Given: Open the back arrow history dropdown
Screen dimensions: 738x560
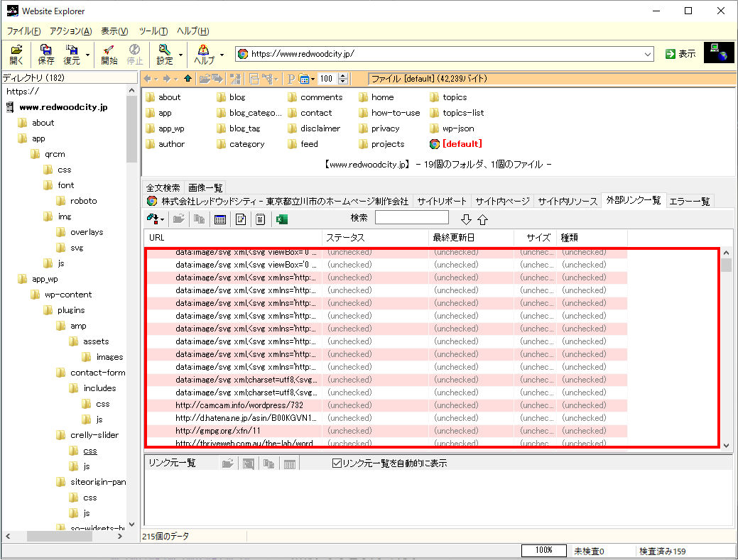Looking at the screenshot, I should click(156, 79).
